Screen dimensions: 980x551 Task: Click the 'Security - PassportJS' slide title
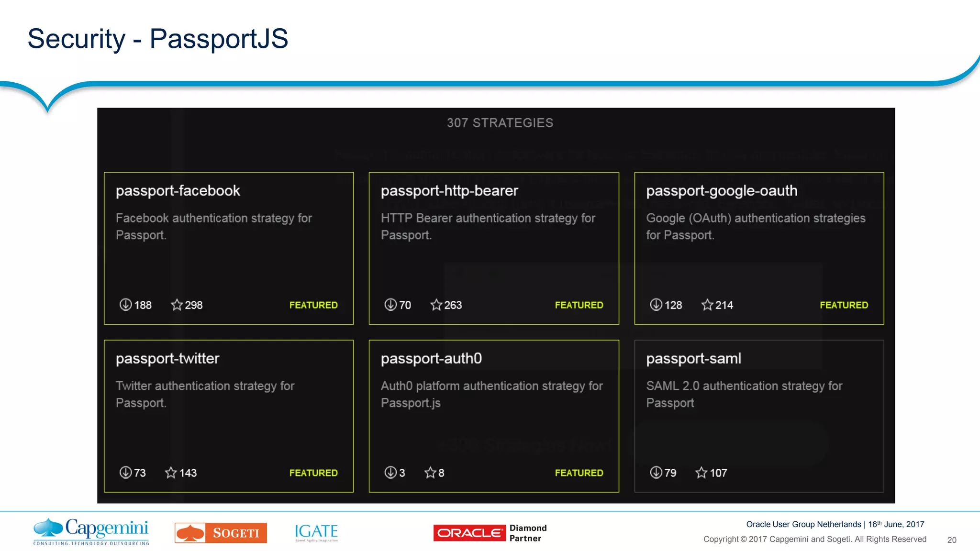point(158,39)
